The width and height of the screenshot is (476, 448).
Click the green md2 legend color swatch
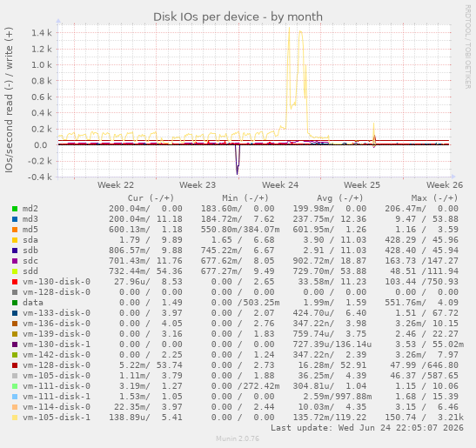click(x=15, y=209)
